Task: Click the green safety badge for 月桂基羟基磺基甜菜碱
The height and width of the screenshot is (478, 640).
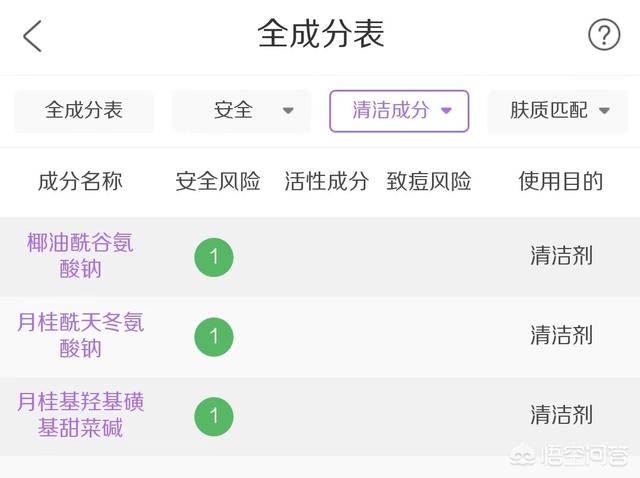Action: point(214,416)
